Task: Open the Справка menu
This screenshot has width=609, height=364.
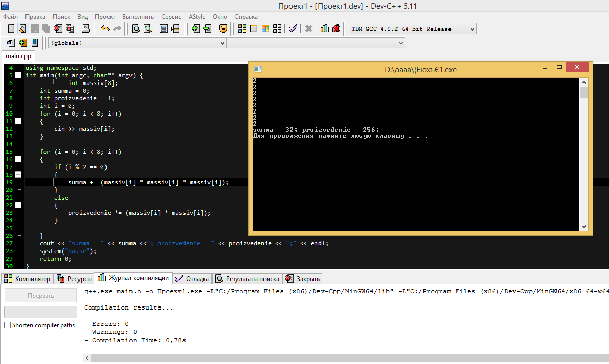Action: tap(246, 17)
